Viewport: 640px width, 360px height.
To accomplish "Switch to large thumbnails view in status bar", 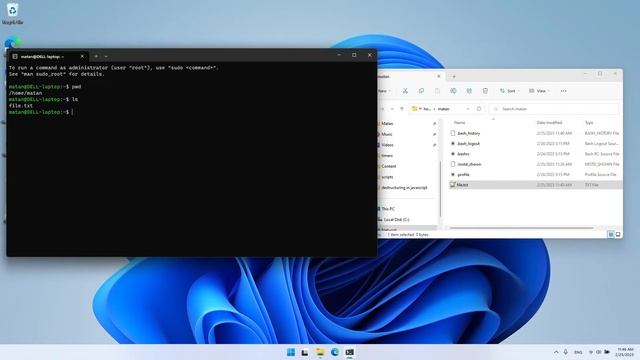I will [618, 234].
